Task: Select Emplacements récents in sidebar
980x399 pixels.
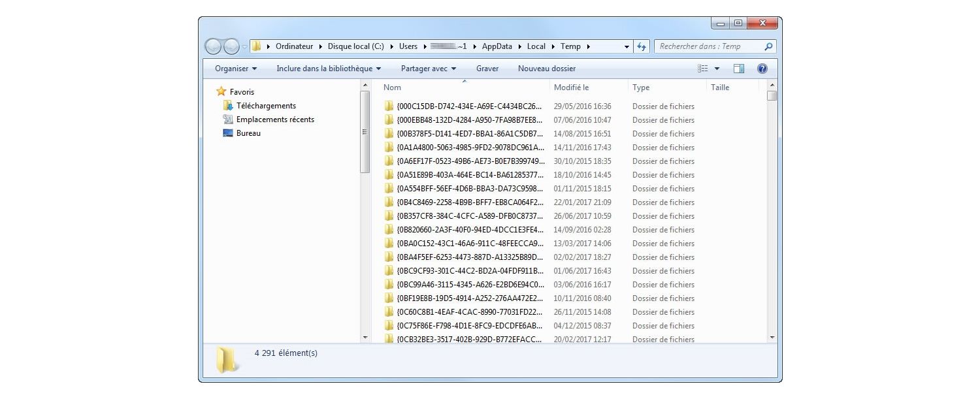Action: click(274, 119)
